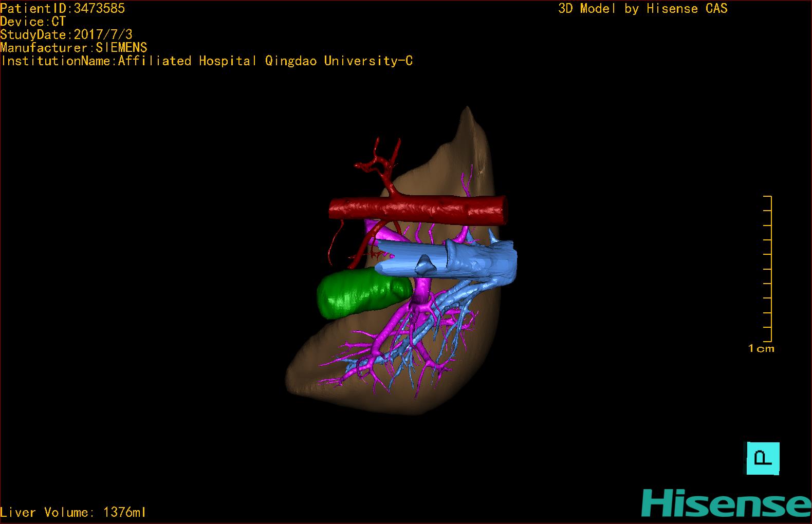Click the 'PatientID:3473585' text
The image size is (812, 524).
[62, 8]
